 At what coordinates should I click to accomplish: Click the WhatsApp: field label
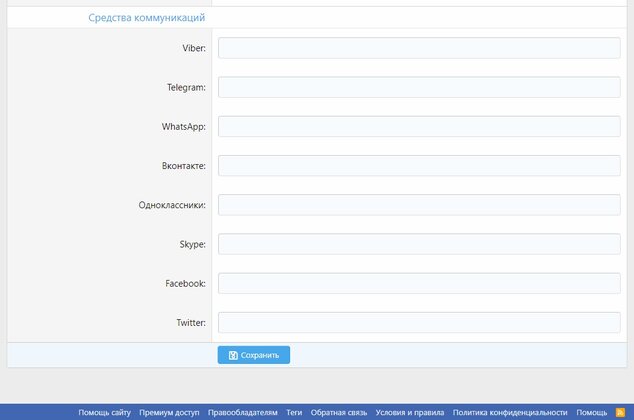pyautogui.click(x=184, y=126)
